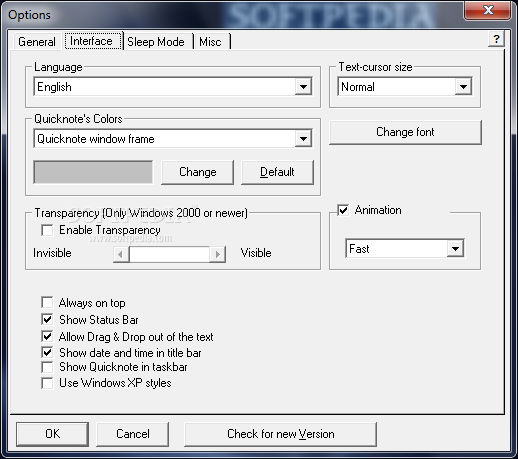Enable the Transparency checkbox
Screen dimensions: 518x459
pos(47,230)
